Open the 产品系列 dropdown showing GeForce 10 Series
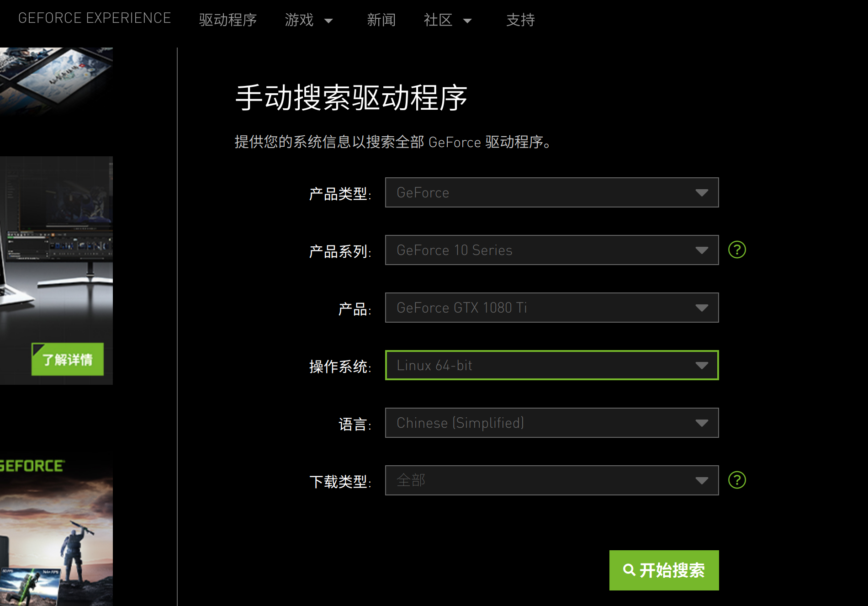 tap(552, 250)
